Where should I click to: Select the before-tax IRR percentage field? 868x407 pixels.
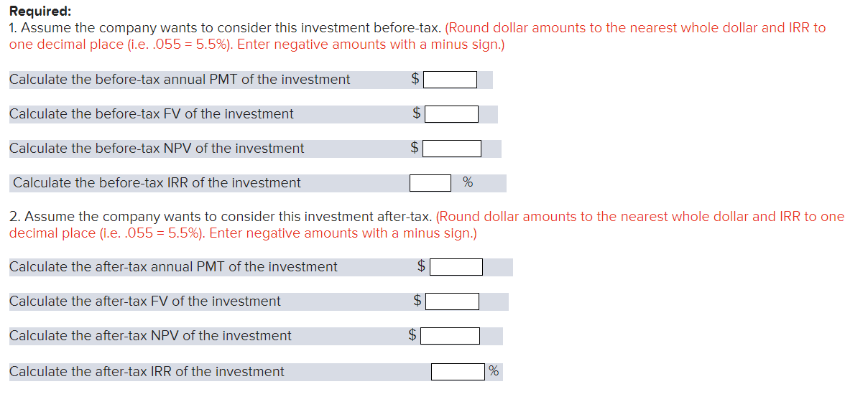430,183
